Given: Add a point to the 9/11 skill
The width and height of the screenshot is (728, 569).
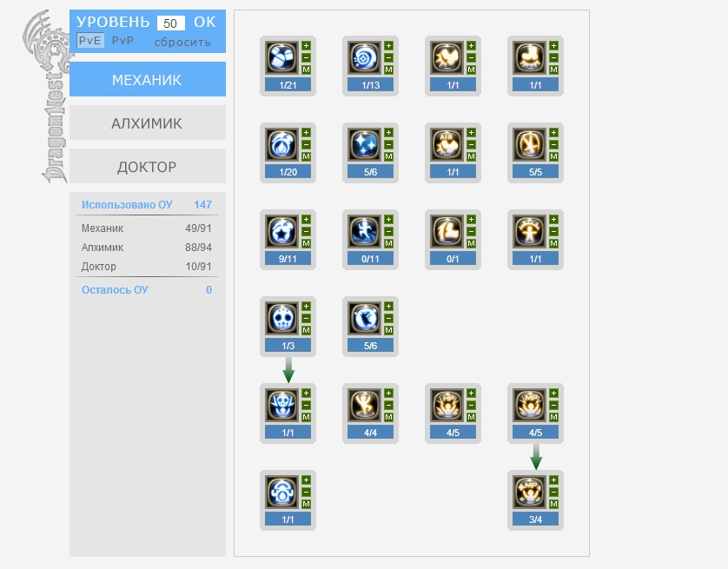Looking at the screenshot, I should click(x=306, y=219).
